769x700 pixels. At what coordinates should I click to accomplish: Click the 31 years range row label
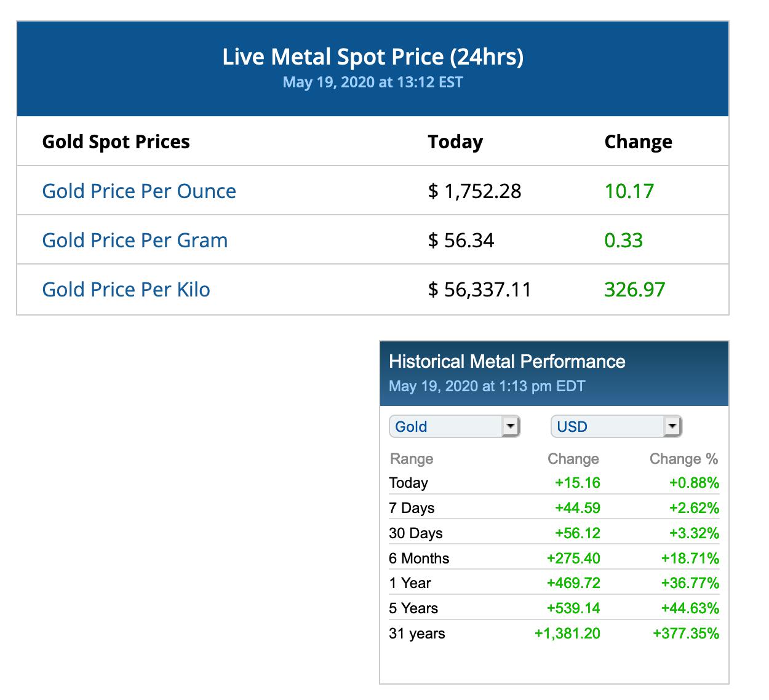point(416,634)
